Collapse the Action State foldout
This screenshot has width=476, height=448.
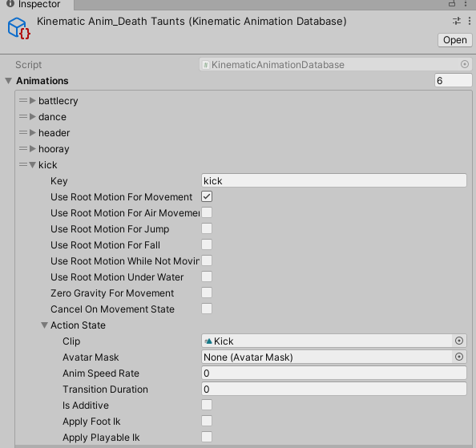click(x=44, y=325)
